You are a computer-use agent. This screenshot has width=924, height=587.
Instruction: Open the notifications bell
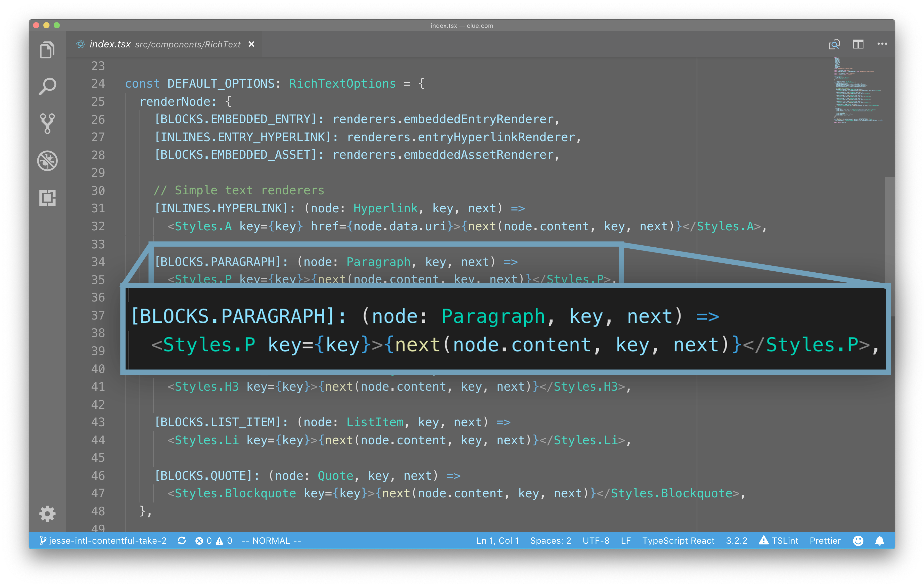click(879, 541)
